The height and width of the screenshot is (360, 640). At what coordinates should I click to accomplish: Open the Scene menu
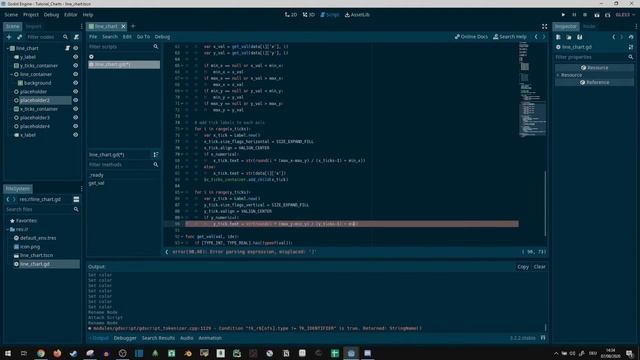(x=11, y=15)
